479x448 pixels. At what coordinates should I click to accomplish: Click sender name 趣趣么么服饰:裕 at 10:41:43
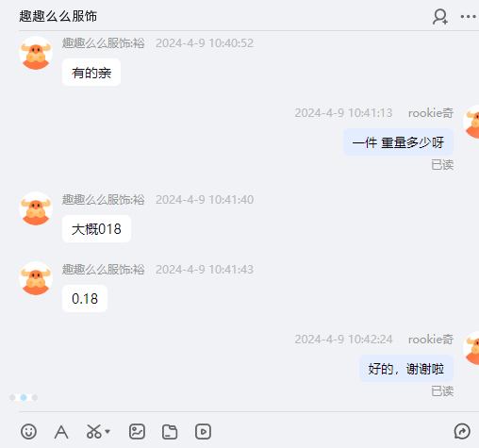[x=104, y=270]
